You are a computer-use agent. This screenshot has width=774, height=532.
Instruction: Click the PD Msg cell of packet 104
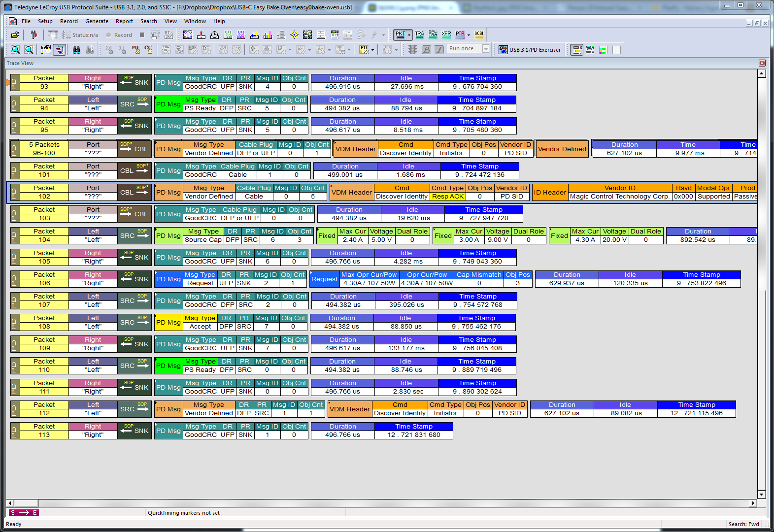(x=168, y=235)
